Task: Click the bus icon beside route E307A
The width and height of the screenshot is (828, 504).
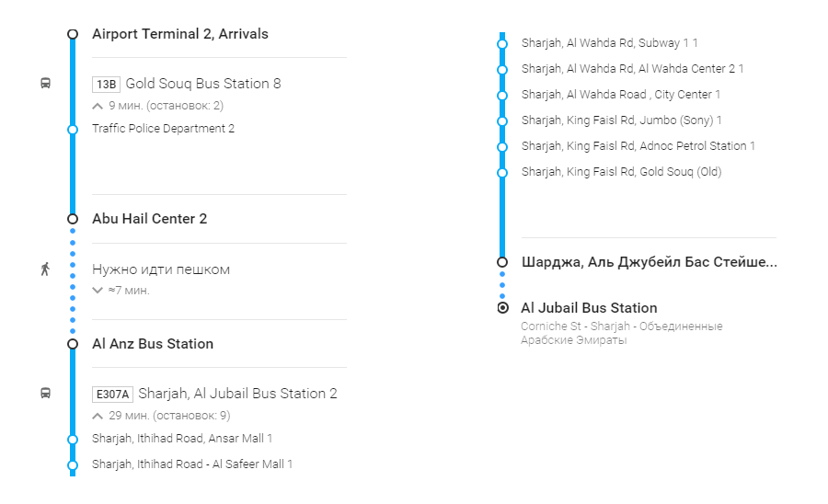Action: coord(45,394)
